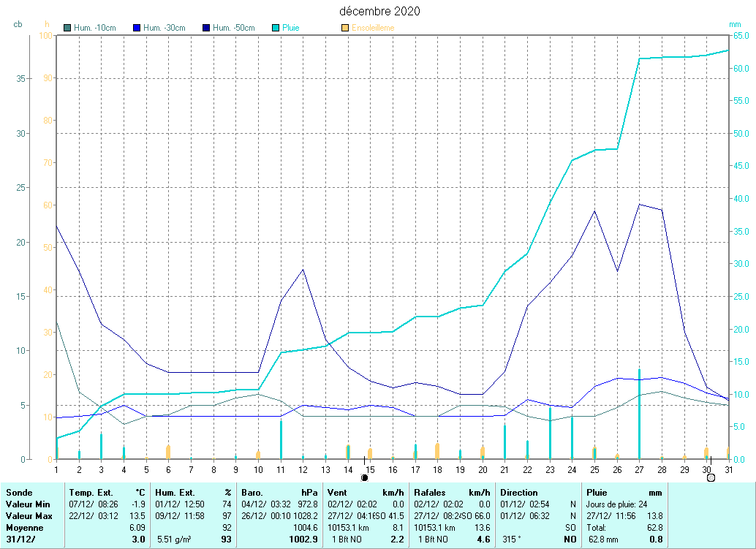This screenshot has height=549, width=756.
Task: Click the Hum. -50cm dark blue legend square
Action: click(206, 29)
